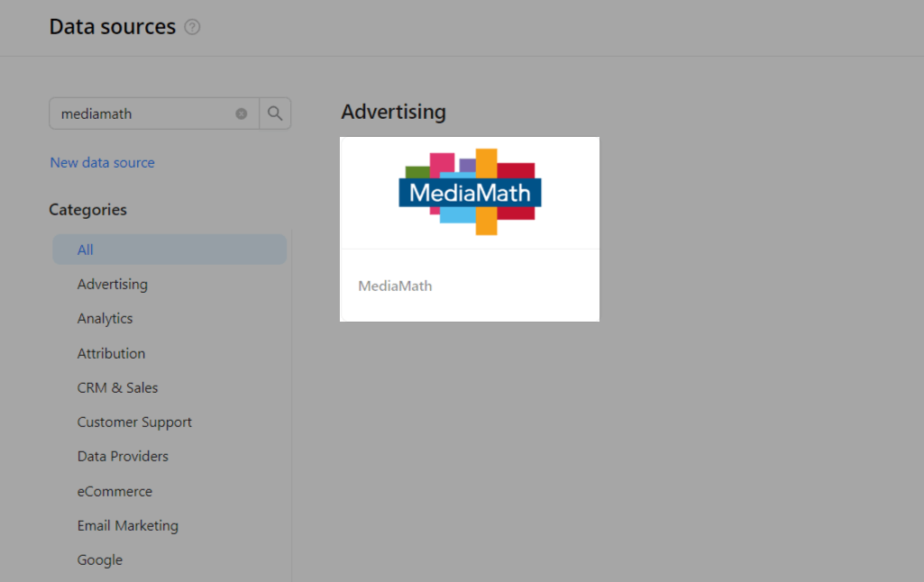Filter by Data Providers category
The image size is (924, 582).
pyautogui.click(x=123, y=457)
